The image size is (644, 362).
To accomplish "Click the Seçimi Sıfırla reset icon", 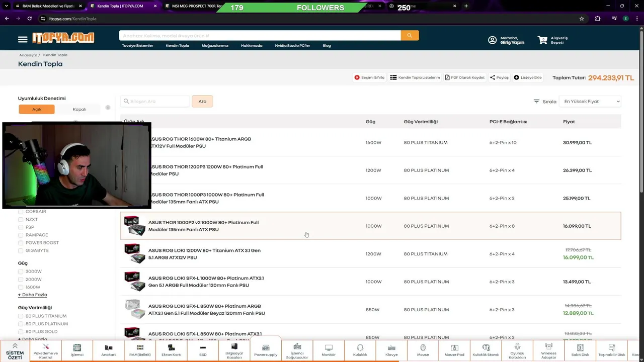I will tap(357, 77).
